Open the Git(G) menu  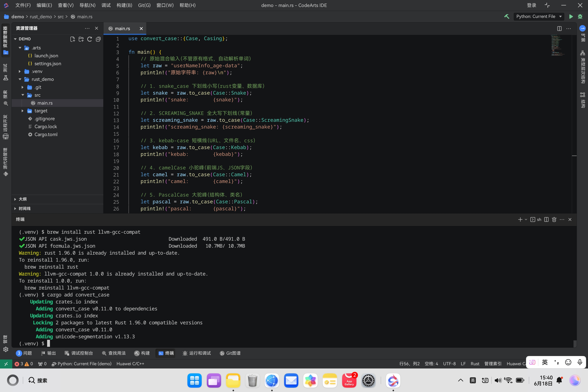[144, 5]
